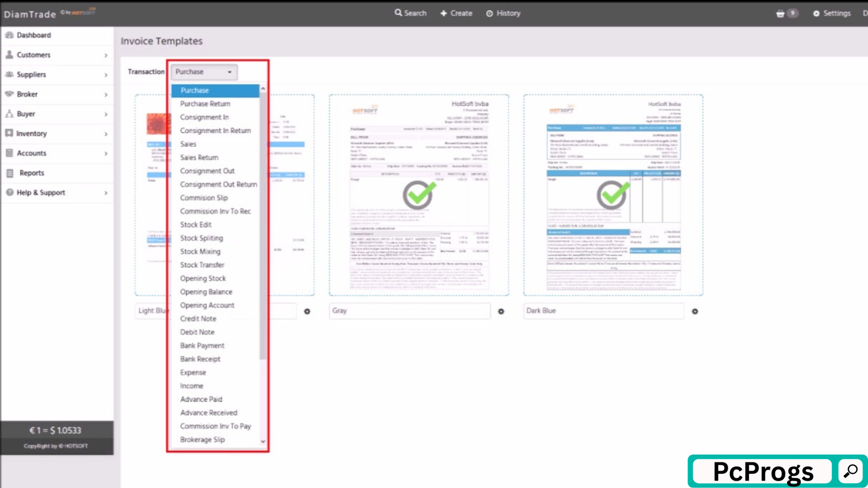The width and height of the screenshot is (868, 488).
Task: Expand the Inventory submenu arrow
Action: [x=106, y=134]
